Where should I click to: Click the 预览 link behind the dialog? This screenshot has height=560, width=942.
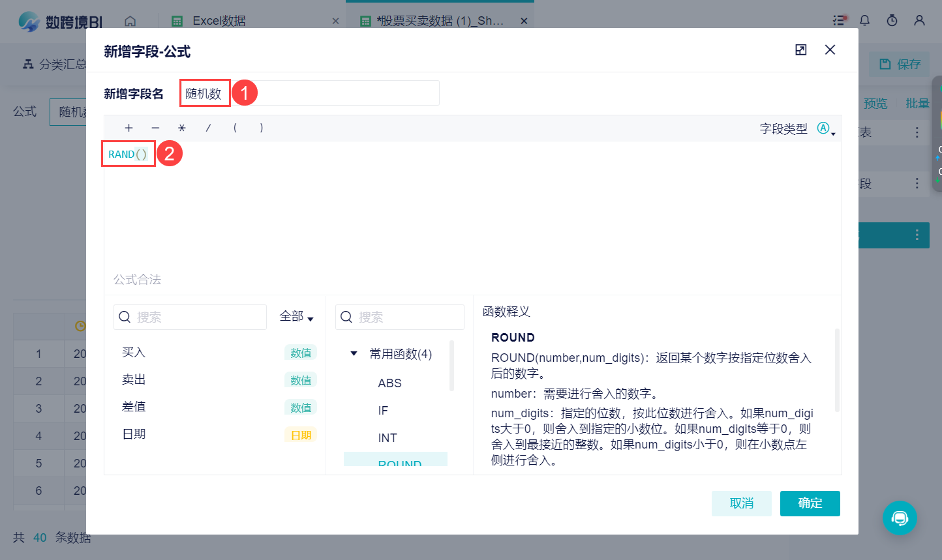[x=875, y=104]
